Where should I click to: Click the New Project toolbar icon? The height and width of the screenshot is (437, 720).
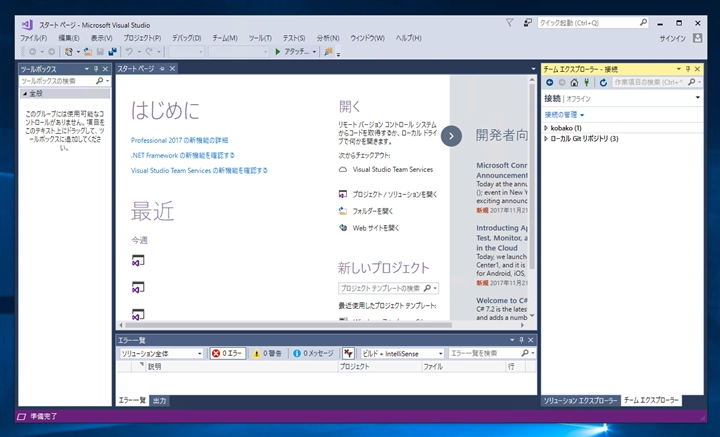pyautogui.click(x=69, y=52)
